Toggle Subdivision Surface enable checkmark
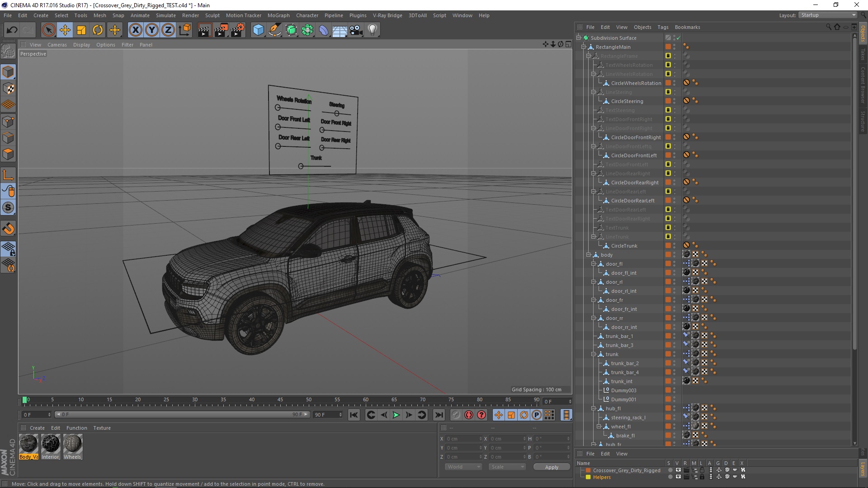 [678, 38]
